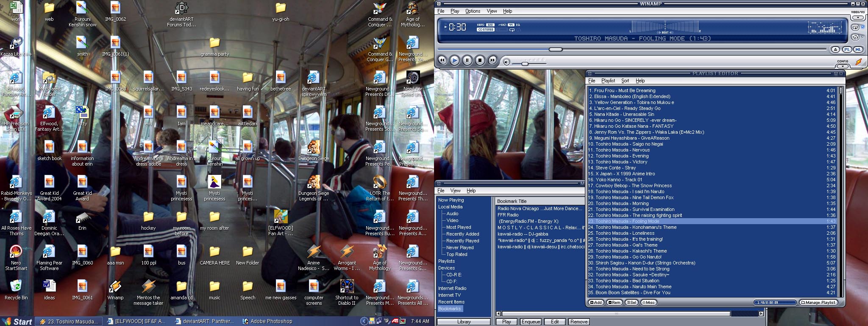The height and width of the screenshot is (326, 868).
Task: Open Winamp File menu
Action: 441,11
